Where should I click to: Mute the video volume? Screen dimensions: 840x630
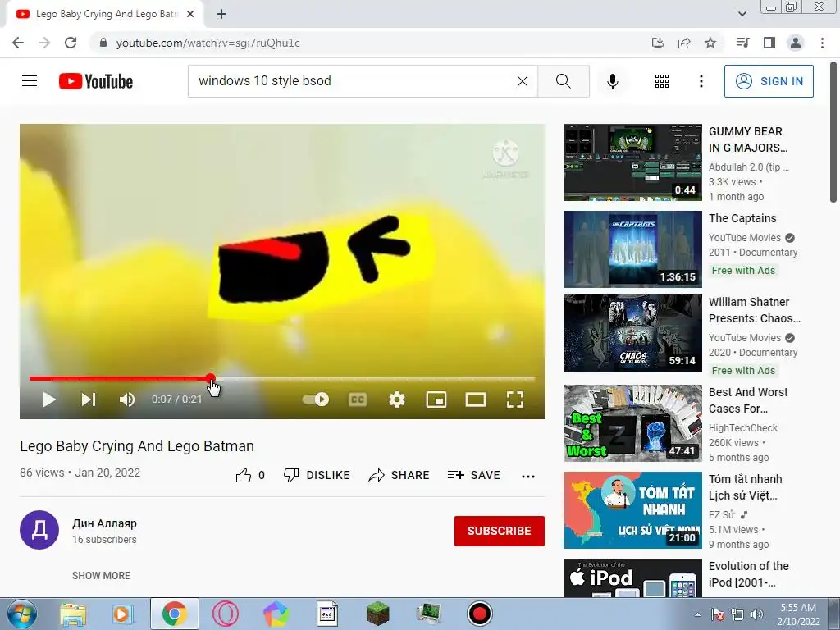[127, 399]
